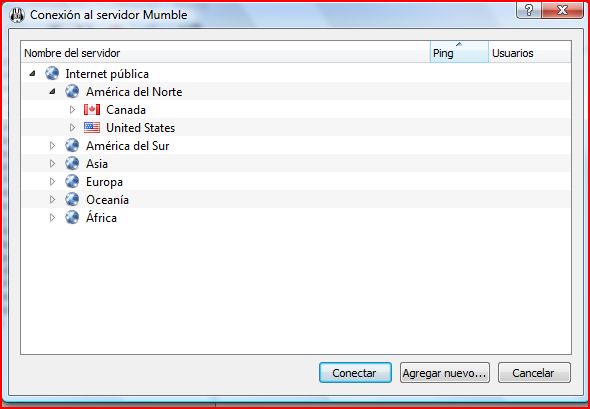The height and width of the screenshot is (409, 590).
Task: Select the United States entry text
Action: (x=140, y=128)
